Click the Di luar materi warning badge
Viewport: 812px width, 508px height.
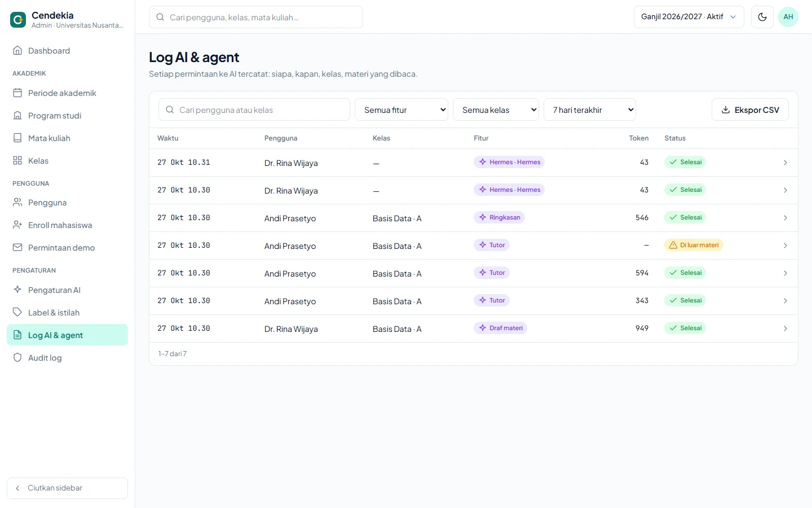(694, 245)
